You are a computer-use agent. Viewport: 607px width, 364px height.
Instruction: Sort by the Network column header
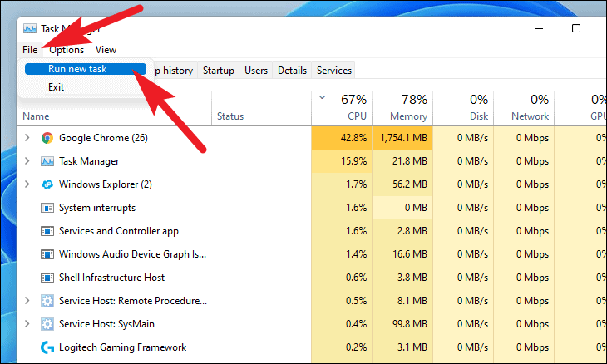pyautogui.click(x=524, y=109)
